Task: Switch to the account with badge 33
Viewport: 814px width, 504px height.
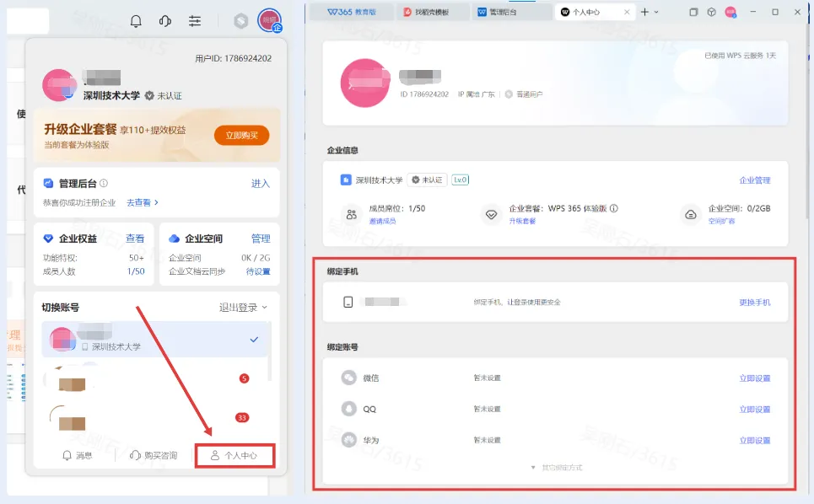Action: click(x=156, y=418)
